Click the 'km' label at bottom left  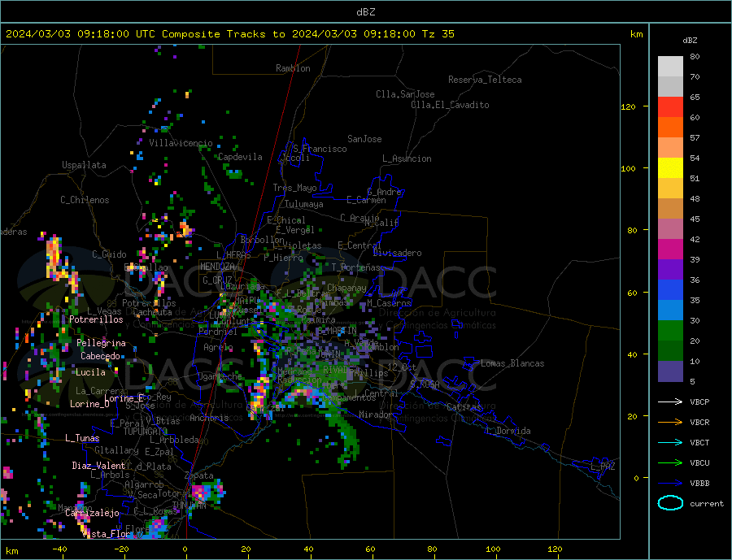(12, 551)
